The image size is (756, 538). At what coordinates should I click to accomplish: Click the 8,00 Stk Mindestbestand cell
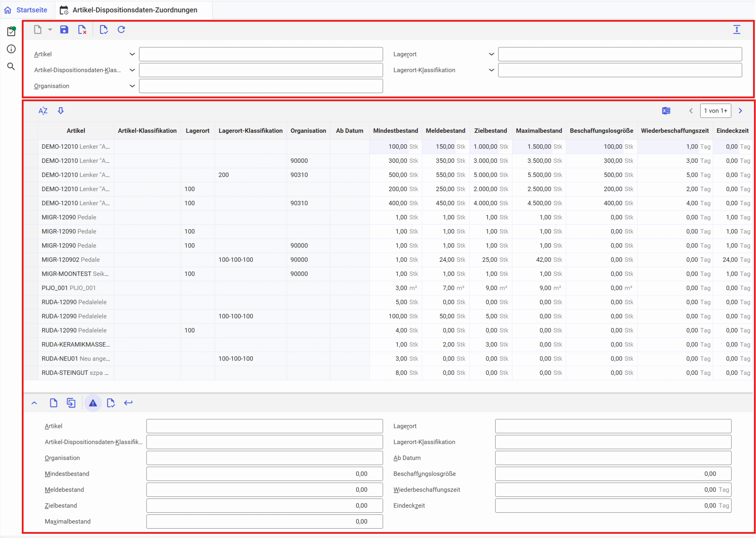[395, 373]
